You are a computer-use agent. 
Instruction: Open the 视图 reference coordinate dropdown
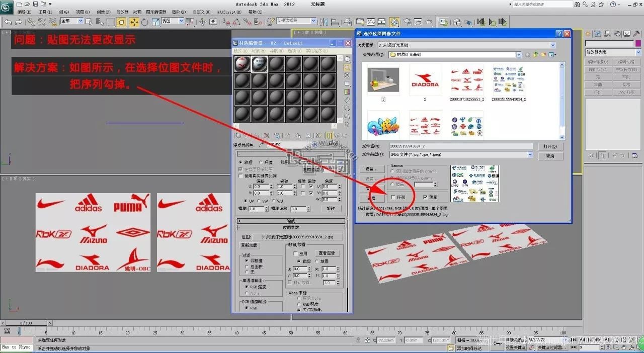tap(182, 21)
